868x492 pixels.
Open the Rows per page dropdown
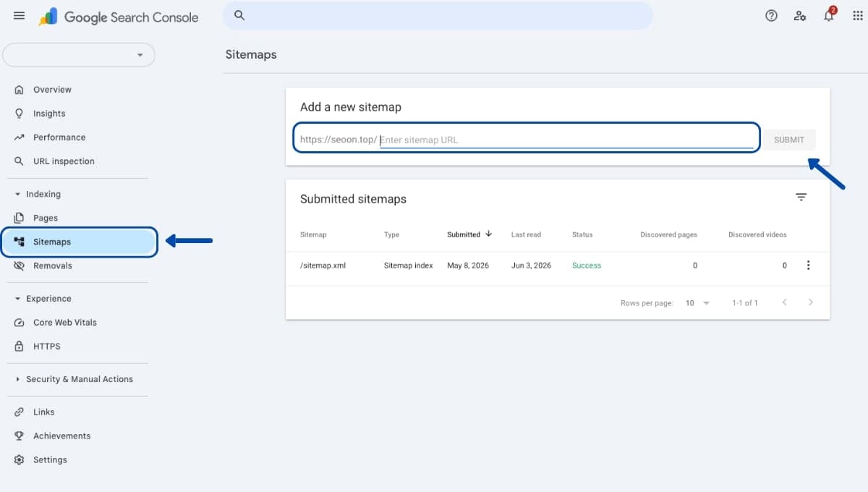(x=697, y=303)
